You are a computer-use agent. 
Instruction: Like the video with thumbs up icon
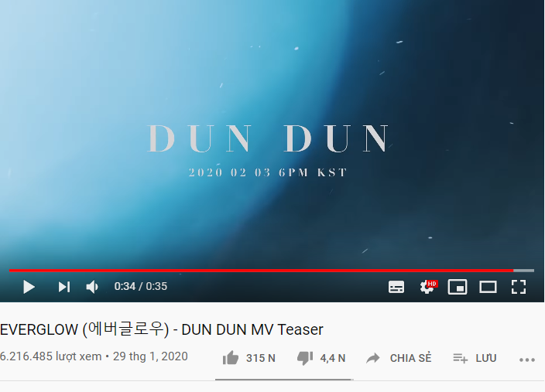click(231, 358)
